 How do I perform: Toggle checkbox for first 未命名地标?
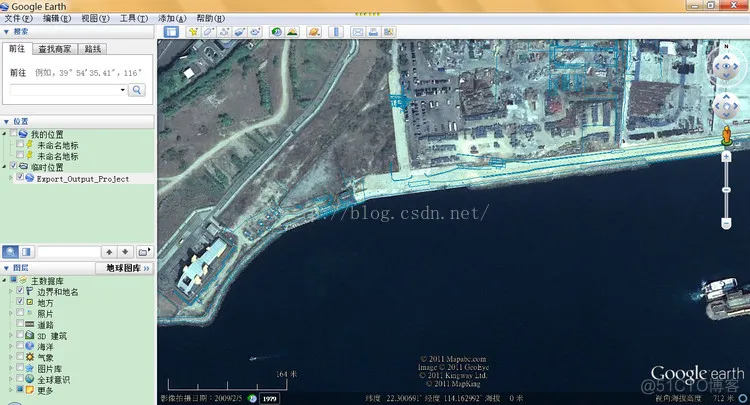pyautogui.click(x=20, y=143)
